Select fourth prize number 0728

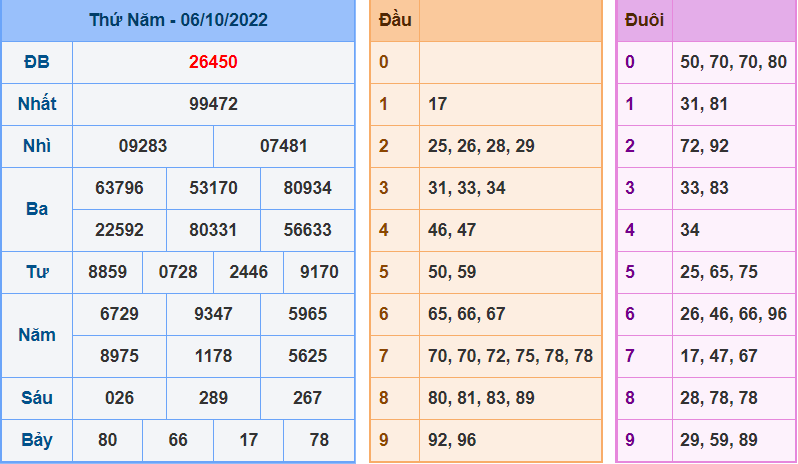(x=178, y=272)
